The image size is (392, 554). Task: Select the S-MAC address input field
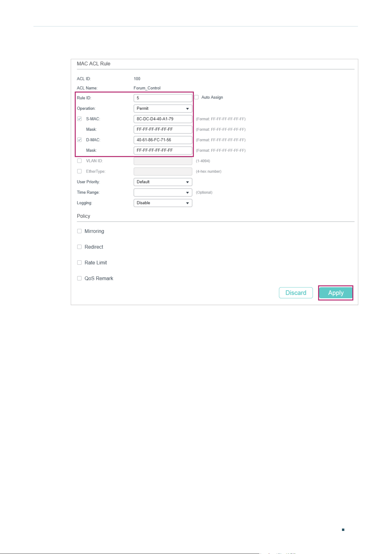[163, 119]
